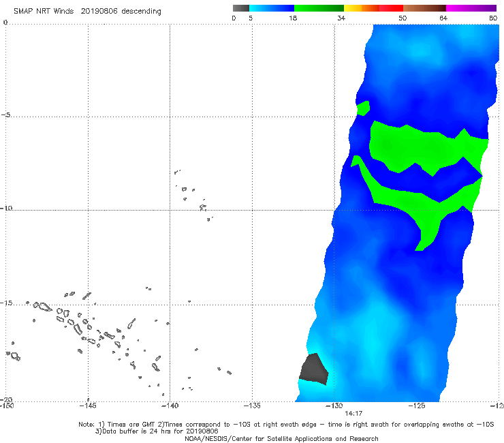Click the small isolated green patch near -5 latitude
This screenshot has height=443, width=504.
[x=363, y=108]
